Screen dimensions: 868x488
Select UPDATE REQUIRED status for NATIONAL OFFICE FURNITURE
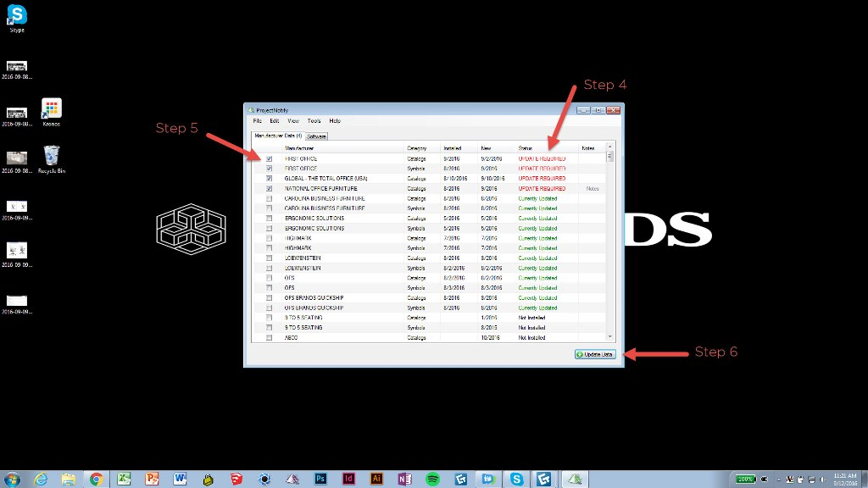(x=542, y=189)
